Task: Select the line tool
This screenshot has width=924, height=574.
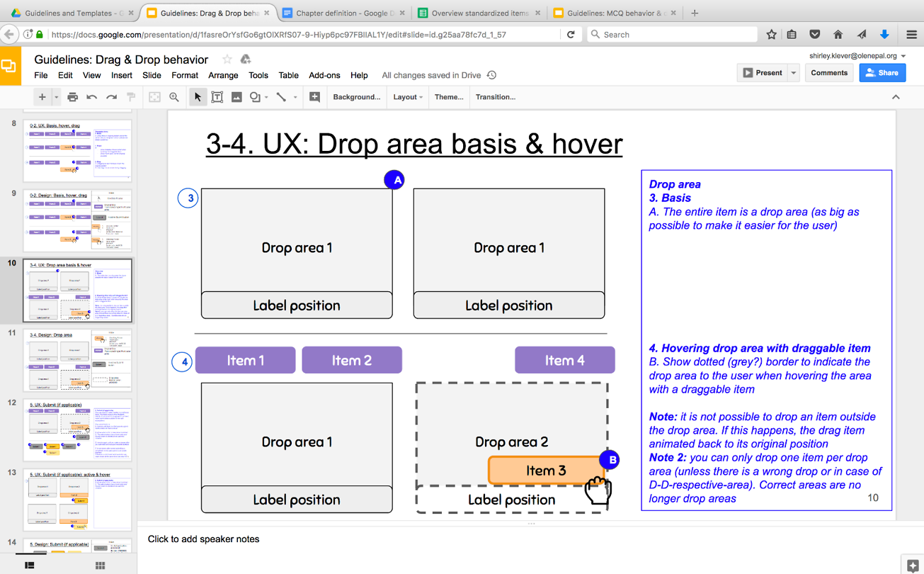Action: pos(282,97)
